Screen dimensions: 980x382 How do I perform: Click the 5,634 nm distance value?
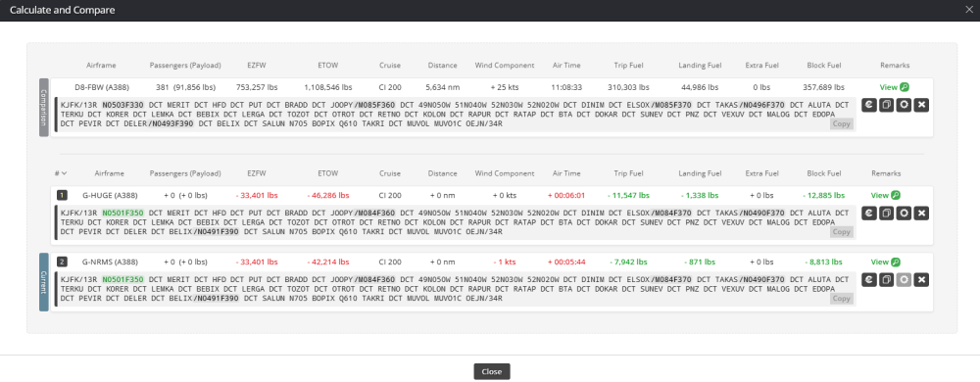(x=443, y=87)
